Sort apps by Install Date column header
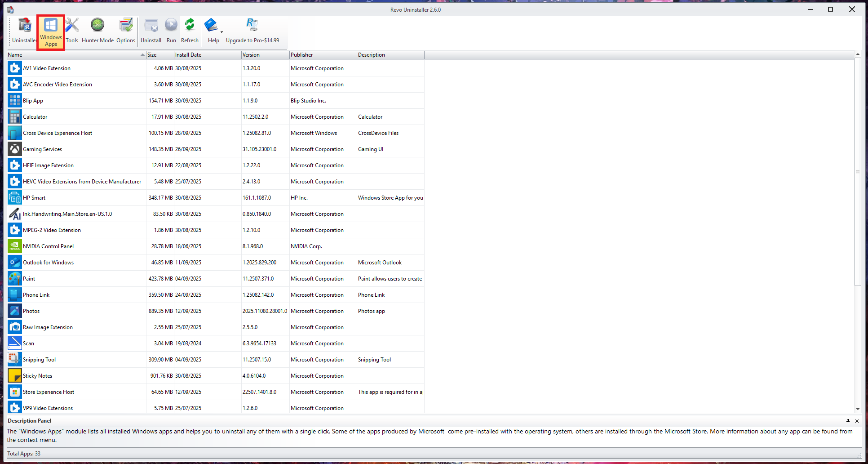This screenshot has width=868, height=464. 207,55
